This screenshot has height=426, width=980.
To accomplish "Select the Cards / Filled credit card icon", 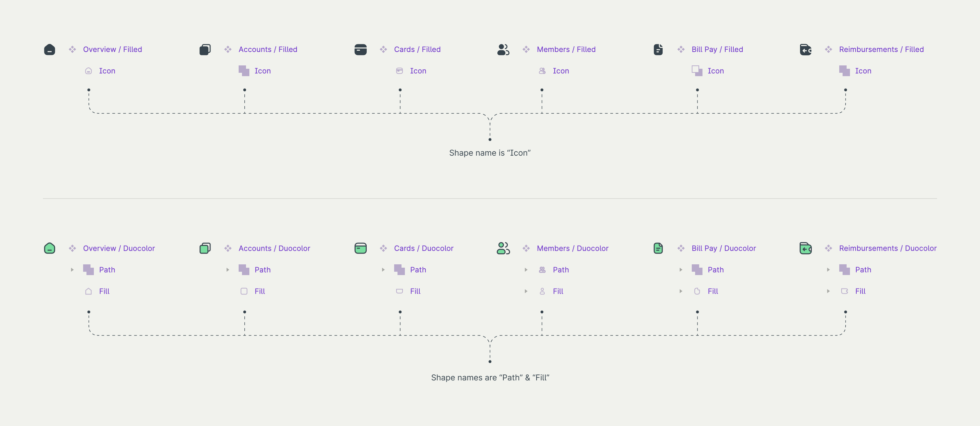I will pos(361,49).
